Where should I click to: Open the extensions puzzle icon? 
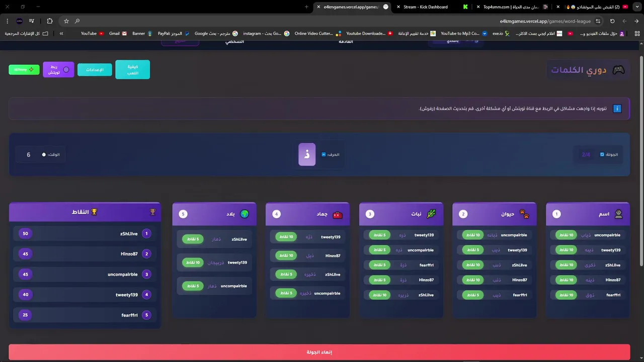point(49,21)
